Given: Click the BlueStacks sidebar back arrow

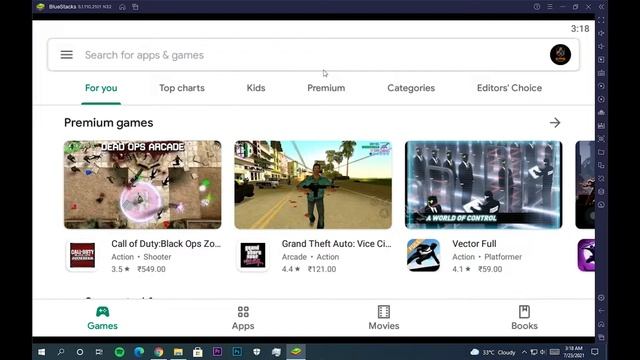Looking at the screenshot, I should pos(601,311).
